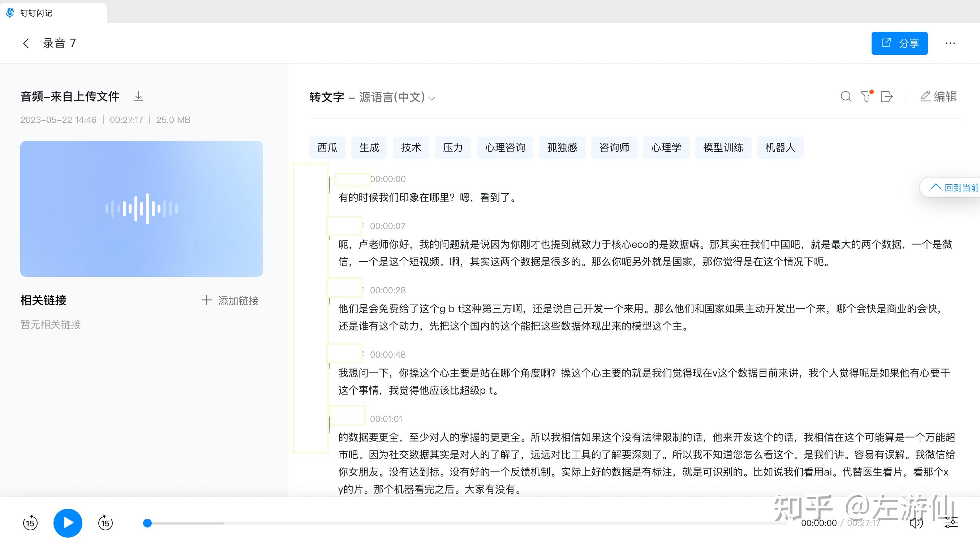This screenshot has width=980, height=547.
Task: Select the 心理咨询 keyword tag
Action: (505, 148)
